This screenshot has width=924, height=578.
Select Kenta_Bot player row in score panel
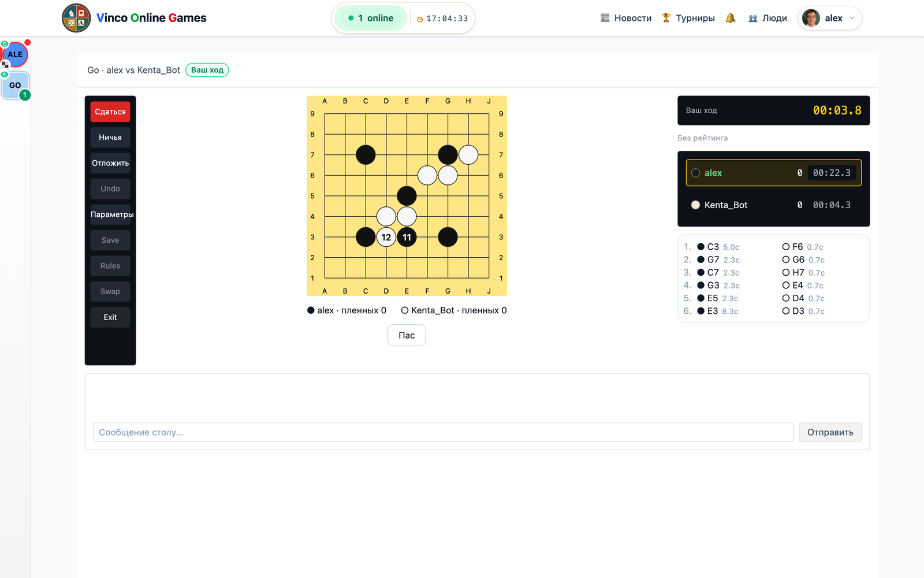click(773, 205)
